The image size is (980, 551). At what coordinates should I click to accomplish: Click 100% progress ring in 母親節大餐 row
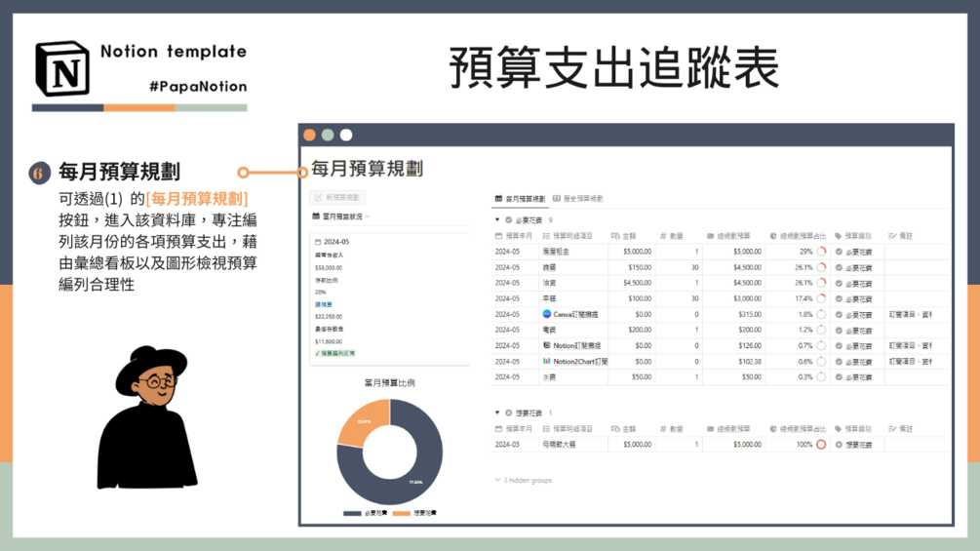(821, 444)
